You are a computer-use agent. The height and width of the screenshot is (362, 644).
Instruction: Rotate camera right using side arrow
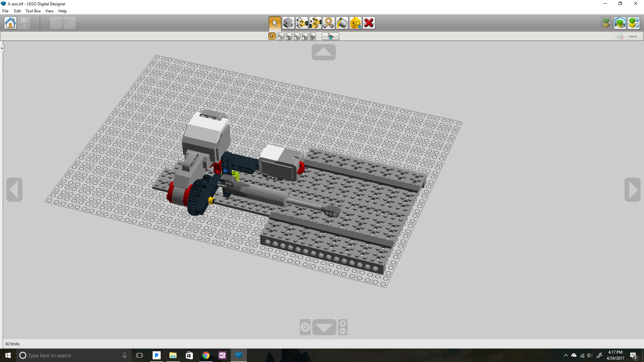click(633, 190)
